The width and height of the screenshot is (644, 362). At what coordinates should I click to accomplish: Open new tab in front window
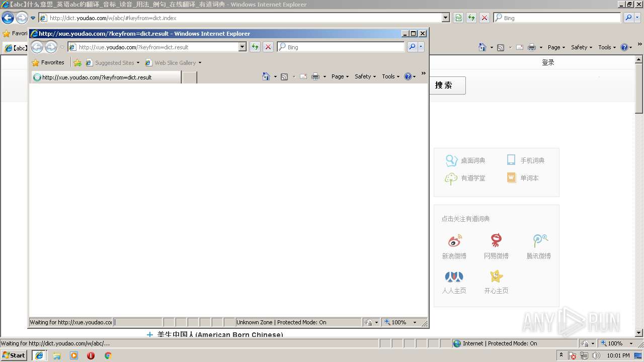tap(189, 77)
